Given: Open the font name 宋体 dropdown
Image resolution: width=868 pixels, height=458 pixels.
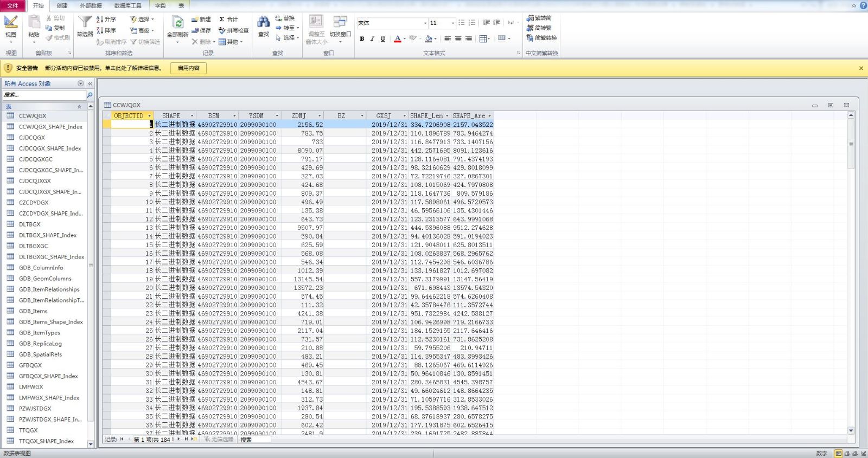Looking at the screenshot, I should tap(425, 23).
